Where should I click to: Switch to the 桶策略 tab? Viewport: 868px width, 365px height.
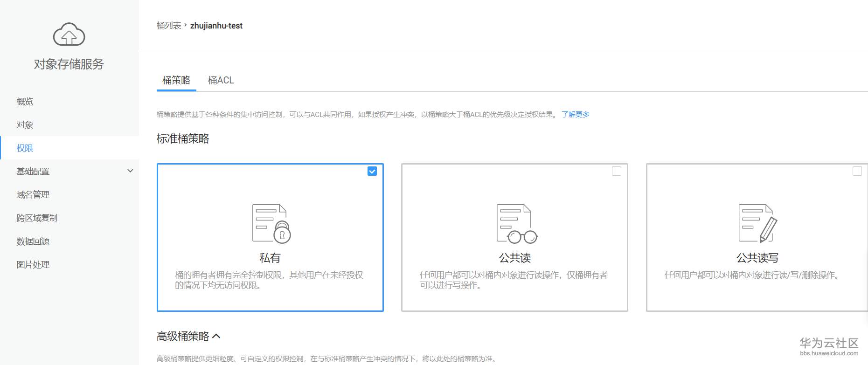coord(176,80)
